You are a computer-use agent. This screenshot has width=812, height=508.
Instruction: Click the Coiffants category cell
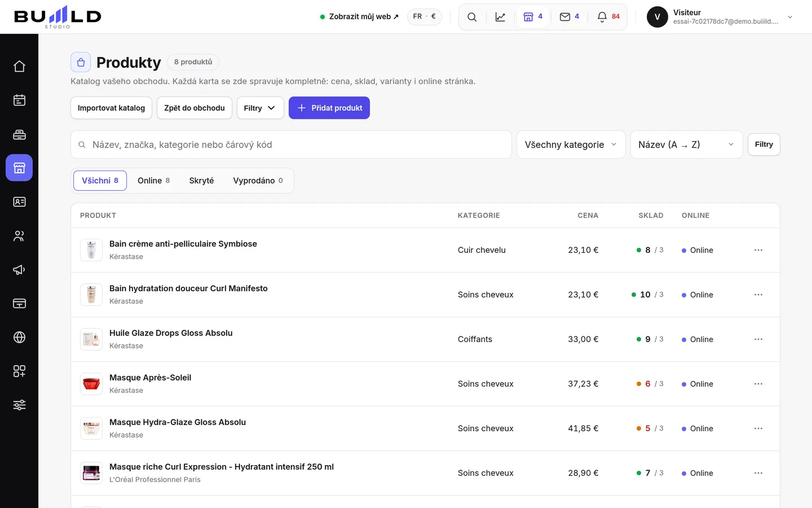click(475, 339)
